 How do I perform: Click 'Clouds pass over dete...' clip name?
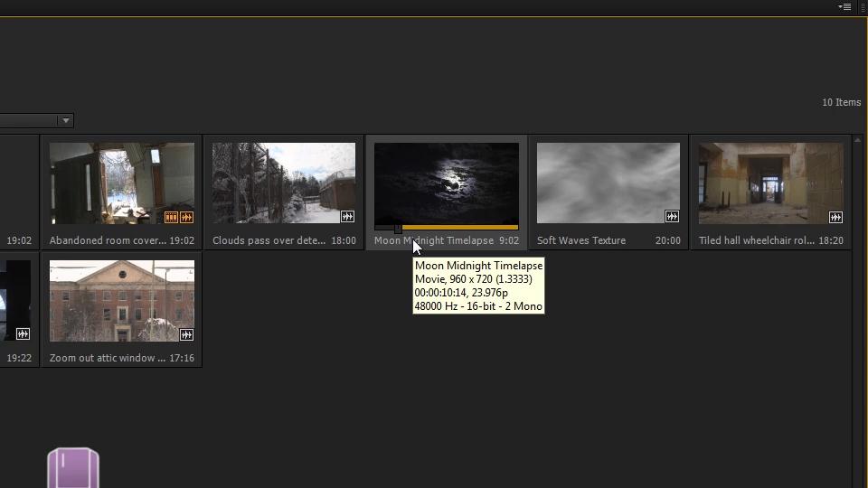tap(269, 240)
